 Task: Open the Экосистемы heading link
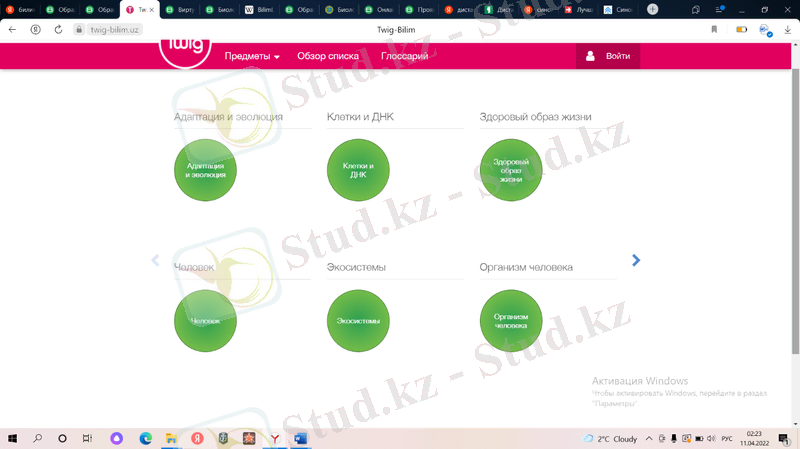[356, 267]
